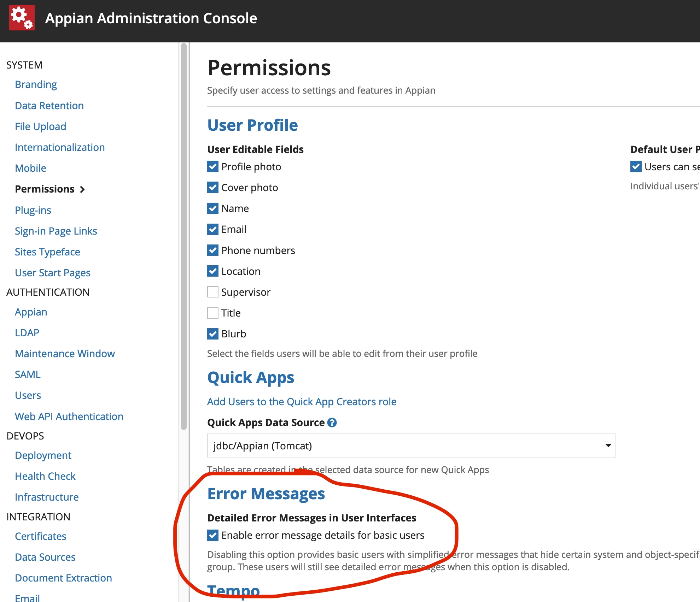Go to Data Retention settings

click(49, 106)
